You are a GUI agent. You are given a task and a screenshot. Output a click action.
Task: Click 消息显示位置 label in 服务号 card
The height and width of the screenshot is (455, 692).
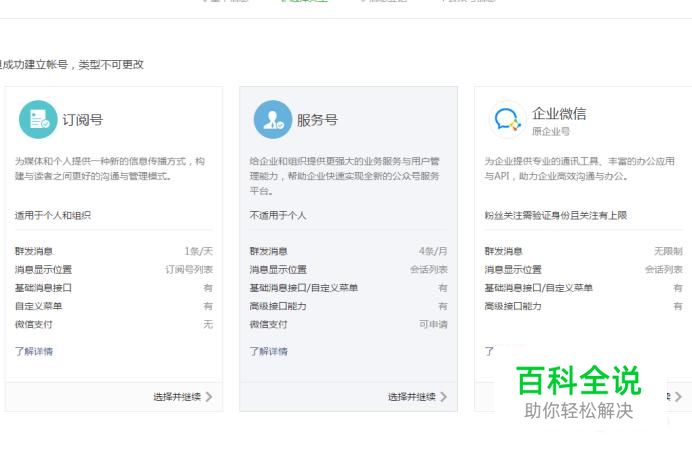coord(278,269)
